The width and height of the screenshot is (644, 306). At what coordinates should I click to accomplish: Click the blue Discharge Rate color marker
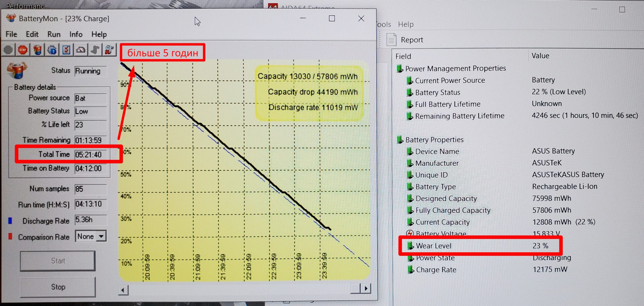coord(10,221)
